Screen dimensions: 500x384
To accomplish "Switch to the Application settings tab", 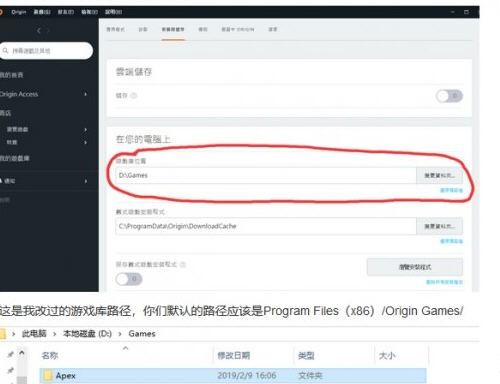I will [115, 29].
